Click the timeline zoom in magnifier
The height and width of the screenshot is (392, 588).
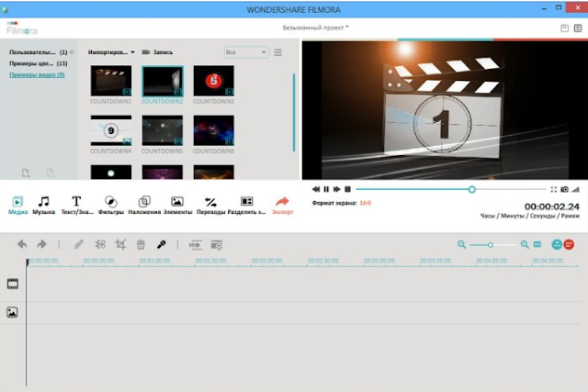tap(525, 245)
